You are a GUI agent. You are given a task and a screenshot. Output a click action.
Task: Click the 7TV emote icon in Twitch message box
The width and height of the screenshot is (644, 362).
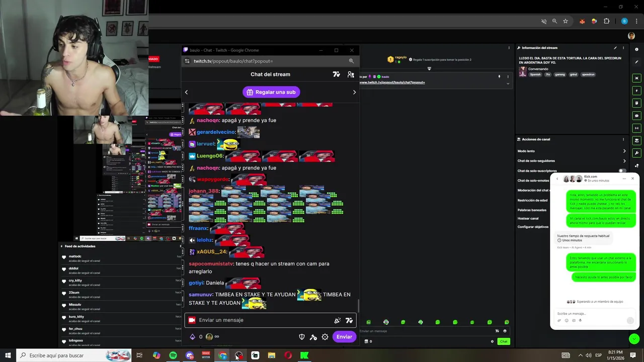[x=349, y=320]
